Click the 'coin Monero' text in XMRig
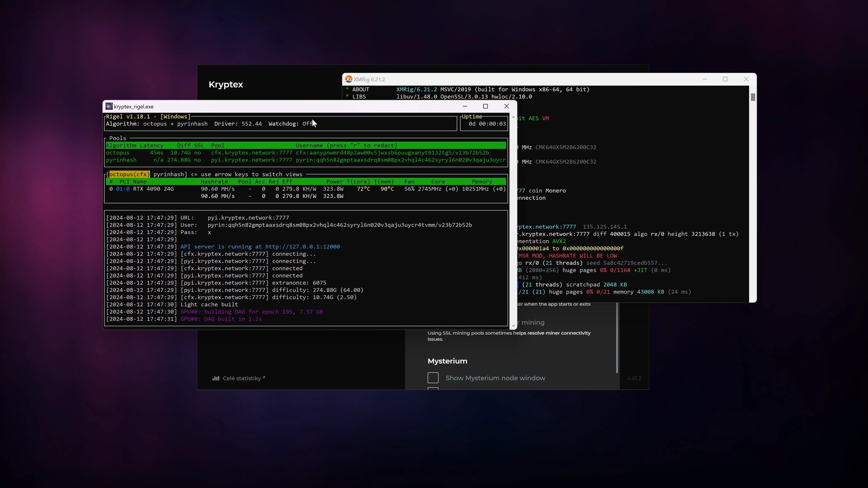The width and height of the screenshot is (868, 488). tap(547, 191)
